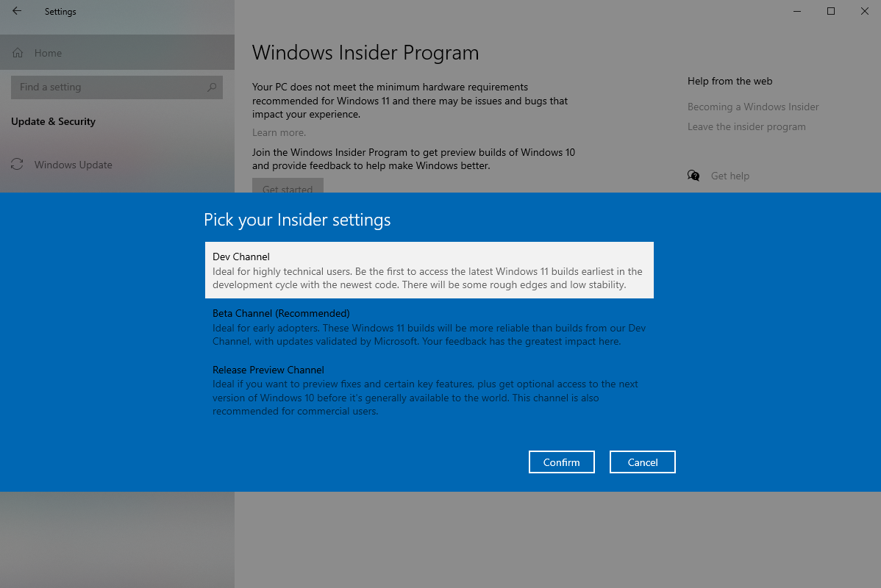Open Windows Update in the sidebar
The width and height of the screenshot is (881, 588).
click(117, 165)
